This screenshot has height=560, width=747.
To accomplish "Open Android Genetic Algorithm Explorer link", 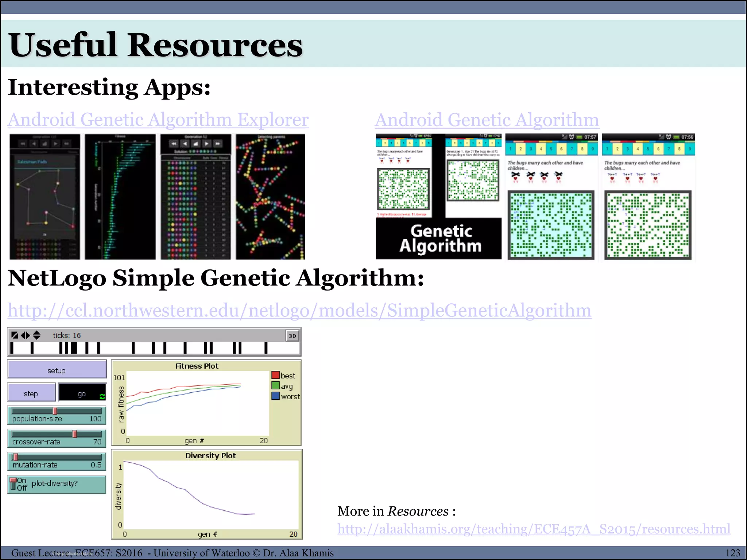I will 158,120.
